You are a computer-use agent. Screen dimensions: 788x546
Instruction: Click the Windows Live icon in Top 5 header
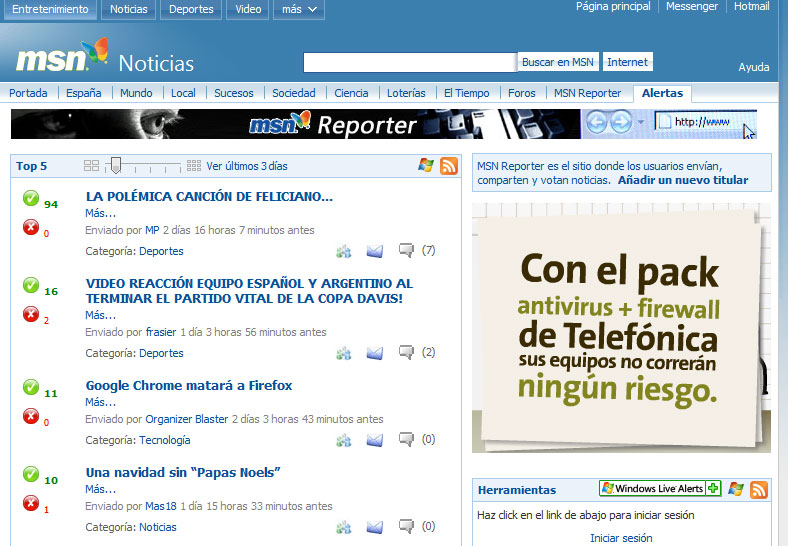click(426, 166)
